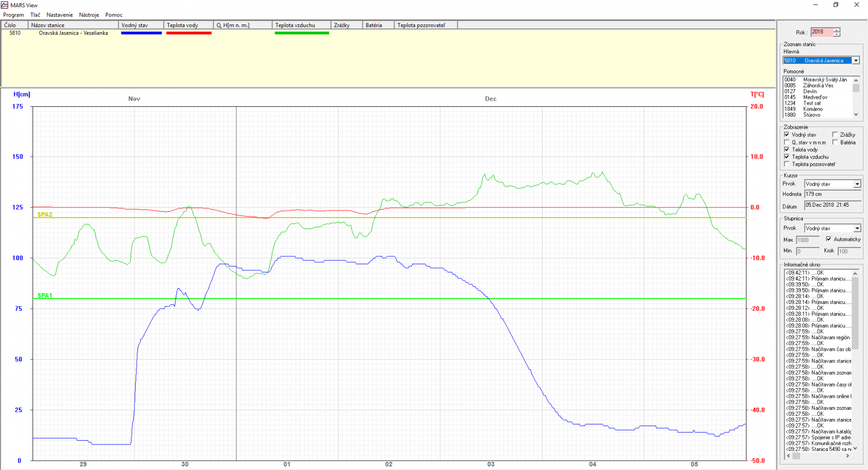Open the Nastavenie menu
868x470 pixels.
pos(59,15)
